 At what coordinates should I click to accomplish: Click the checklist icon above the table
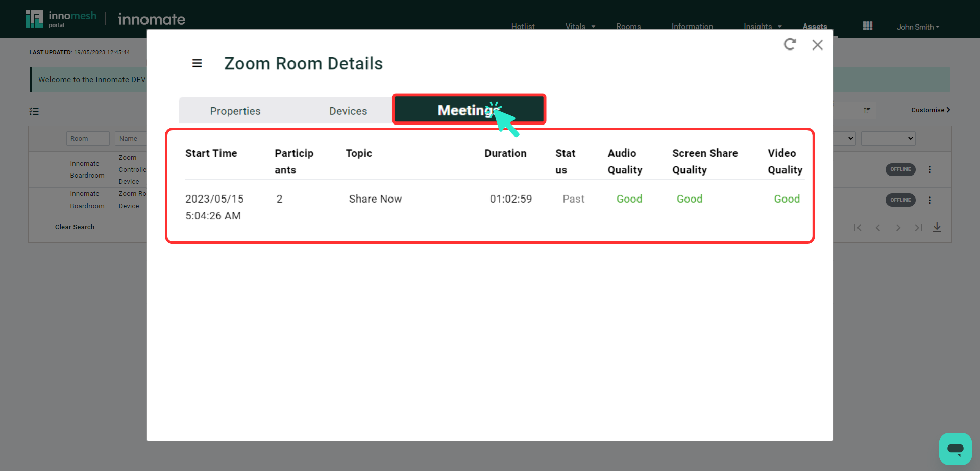[x=34, y=111]
